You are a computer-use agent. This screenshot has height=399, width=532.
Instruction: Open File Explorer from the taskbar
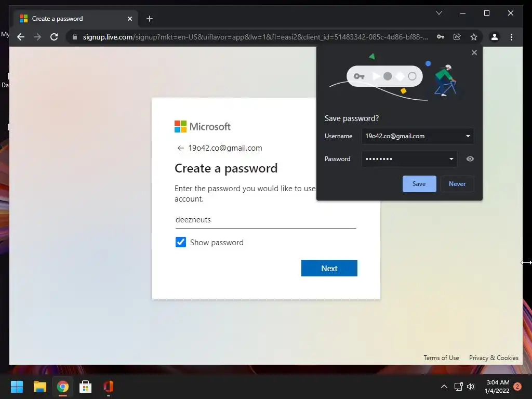tap(39, 387)
